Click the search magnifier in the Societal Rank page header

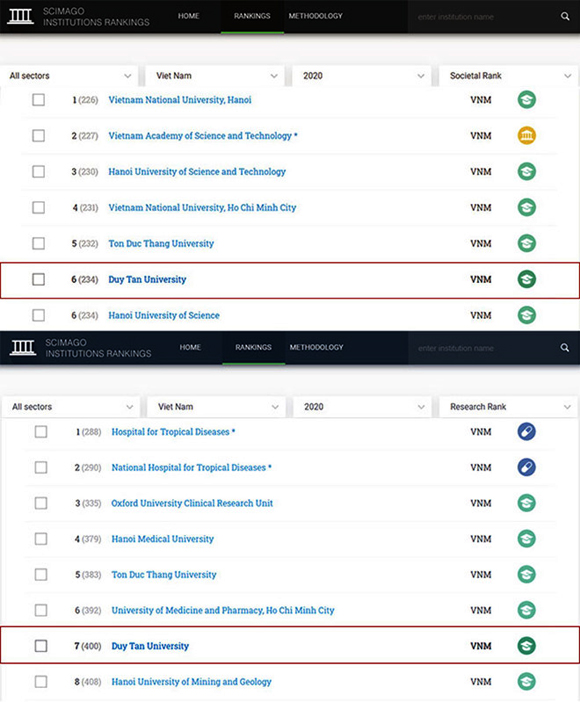click(x=565, y=17)
